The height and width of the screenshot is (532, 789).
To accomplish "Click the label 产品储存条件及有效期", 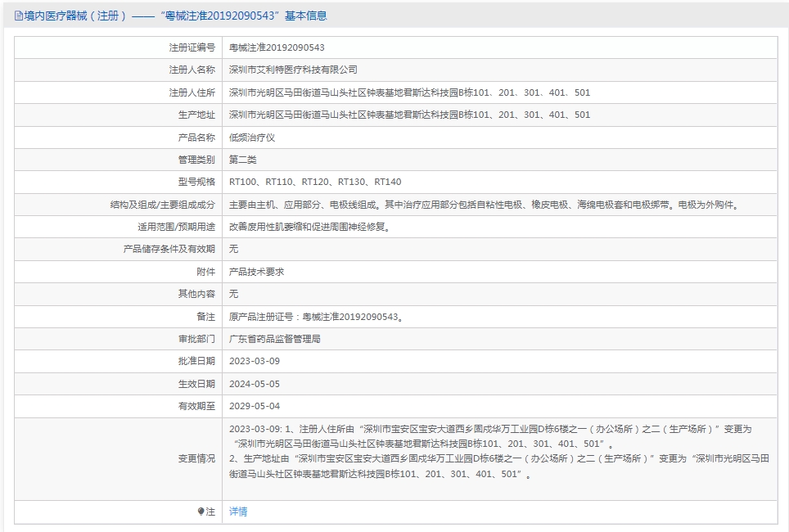I will pyautogui.click(x=169, y=249).
